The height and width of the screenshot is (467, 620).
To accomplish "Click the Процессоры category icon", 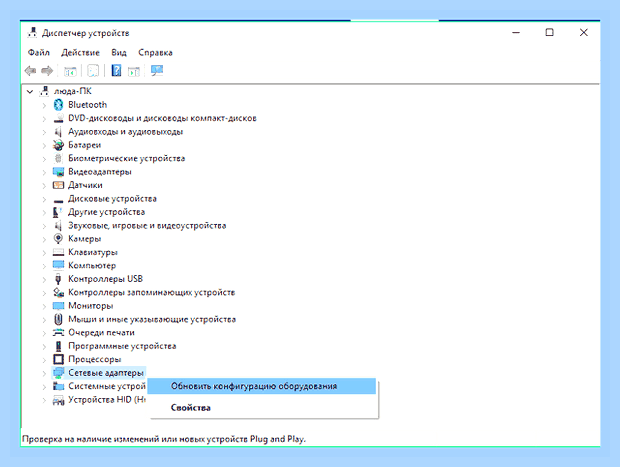I will coord(59,359).
